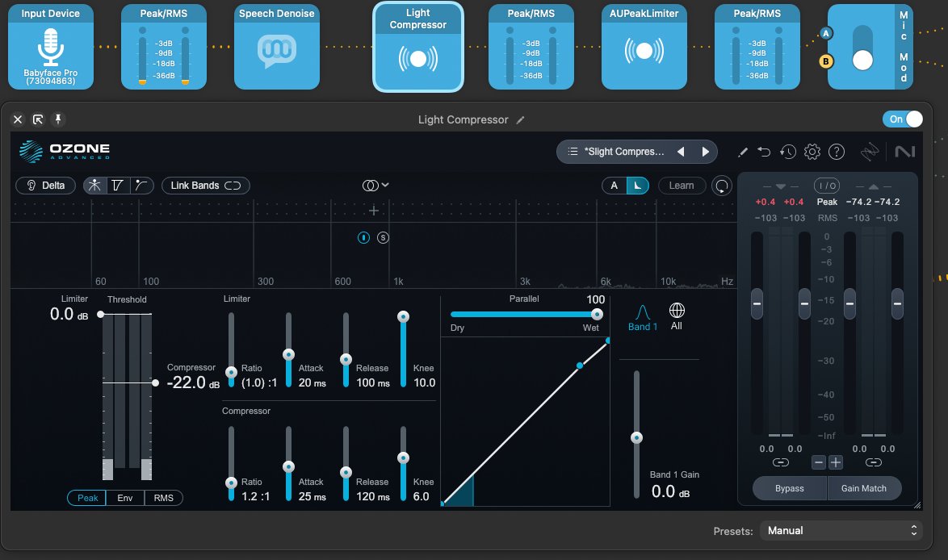Click the right output link channels icon
The height and width of the screenshot is (560, 948).
pyautogui.click(x=873, y=462)
